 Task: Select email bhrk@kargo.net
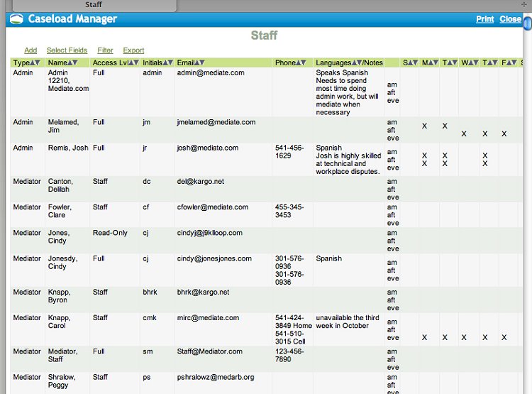[203, 292]
